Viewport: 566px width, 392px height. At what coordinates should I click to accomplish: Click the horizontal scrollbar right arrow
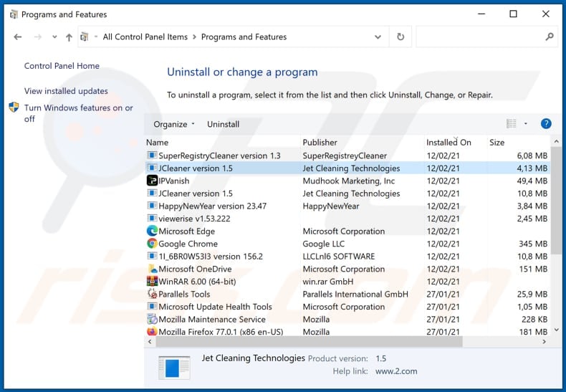point(545,341)
